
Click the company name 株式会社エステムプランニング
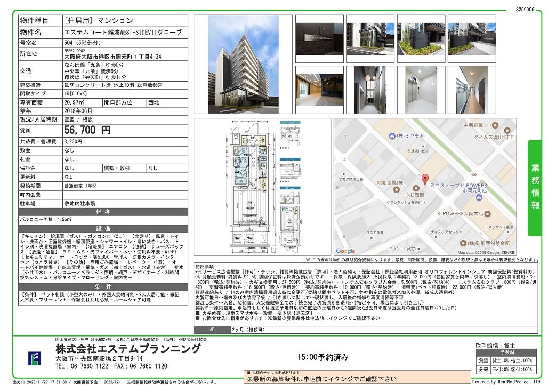click(x=128, y=349)
